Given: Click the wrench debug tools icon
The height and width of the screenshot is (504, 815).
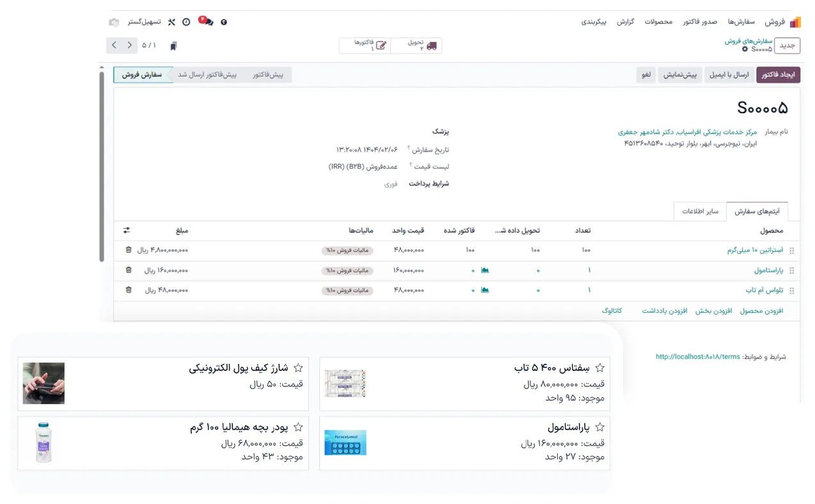Looking at the screenshot, I should point(171,22).
